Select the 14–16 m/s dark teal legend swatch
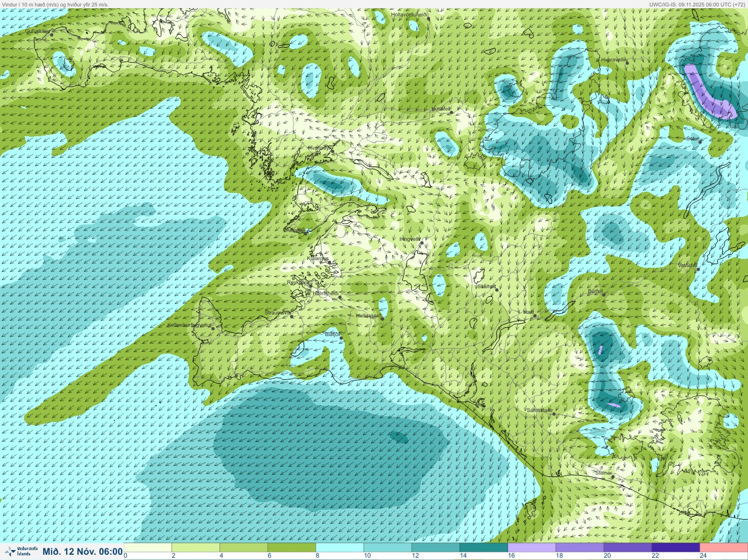The image size is (748, 560). [484, 548]
